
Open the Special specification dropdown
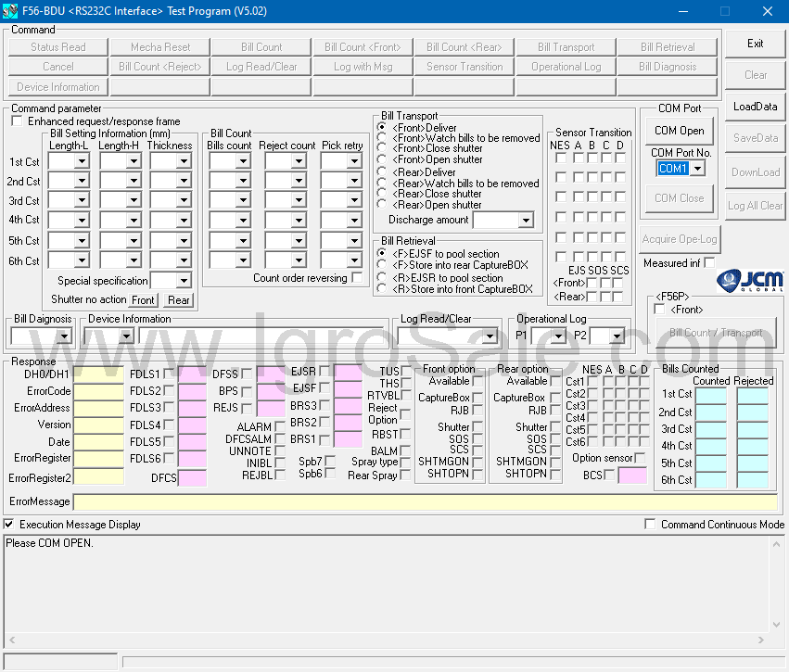point(183,281)
